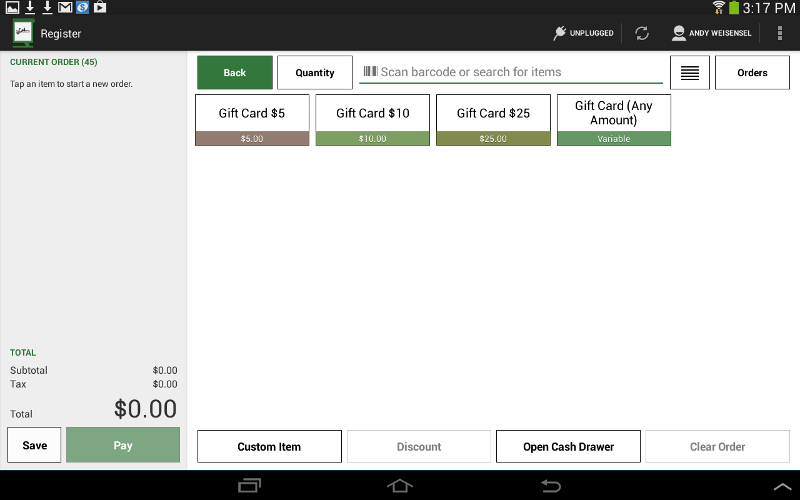The image size is (800, 500).
Task: Choose Gift Card (Any Amount) item
Action: [x=613, y=120]
